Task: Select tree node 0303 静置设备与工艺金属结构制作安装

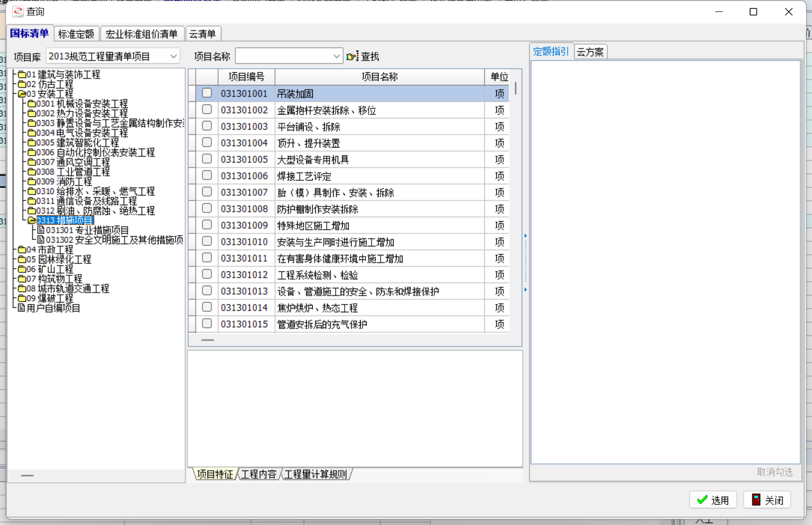Action: coord(110,123)
